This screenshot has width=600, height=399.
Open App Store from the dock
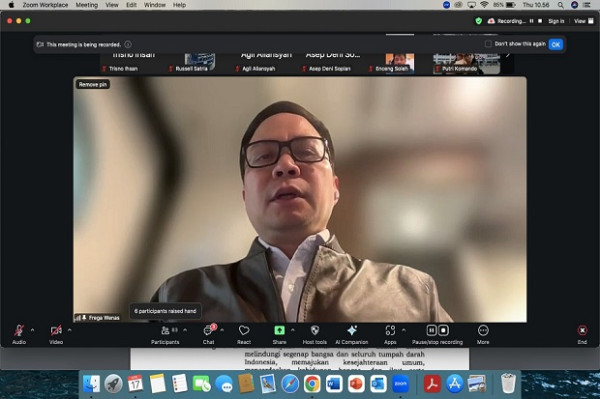point(455,384)
